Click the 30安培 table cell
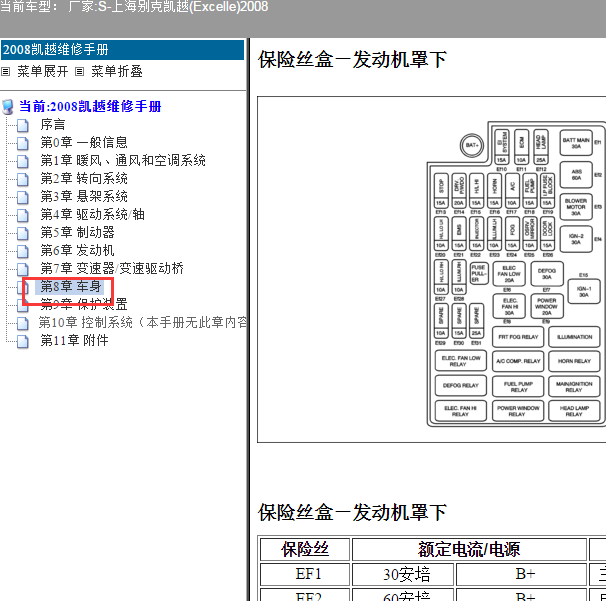The height and width of the screenshot is (601, 606). pyautogui.click(x=403, y=574)
